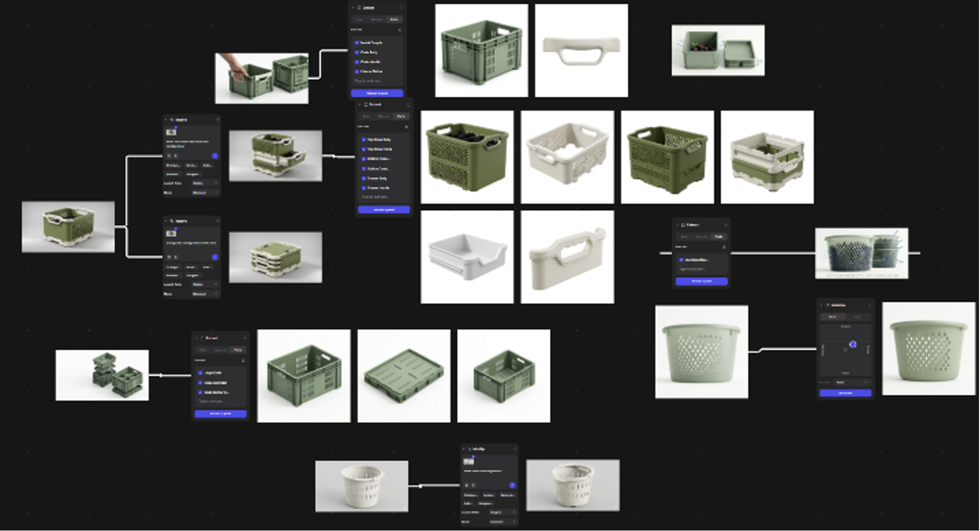Click sort icon above checkboxes in six-item extract panel
Image resolution: width=980 pixels, height=531 pixels.
point(406,127)
